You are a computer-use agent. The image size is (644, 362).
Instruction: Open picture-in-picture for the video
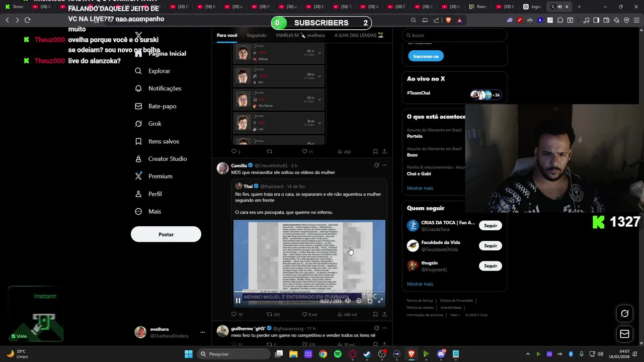370,301
